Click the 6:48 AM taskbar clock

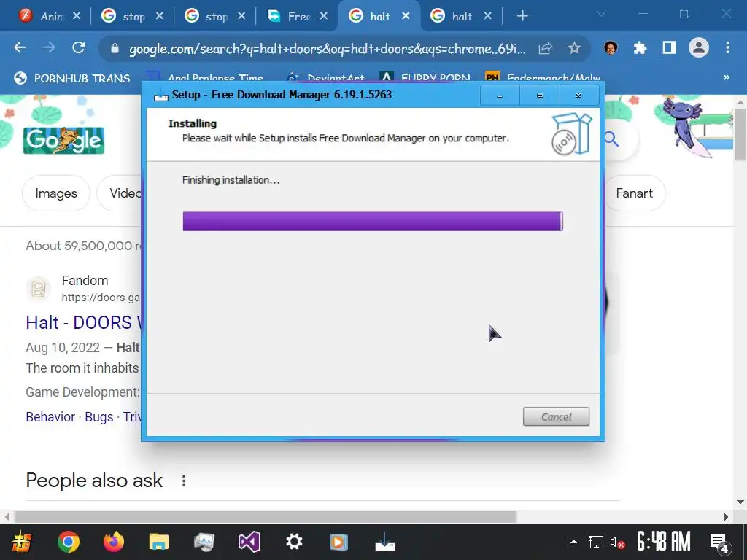pyautogui.click(x=664, y=542)
